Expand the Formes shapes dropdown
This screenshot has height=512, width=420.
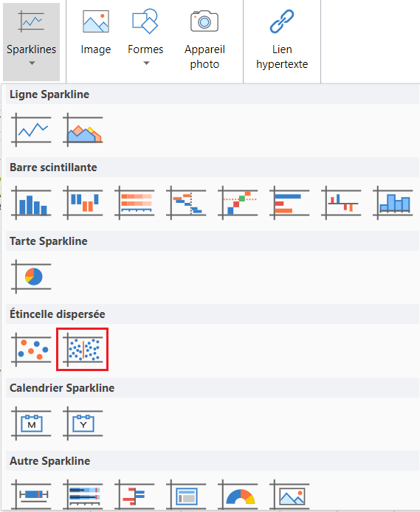(145, 38)
